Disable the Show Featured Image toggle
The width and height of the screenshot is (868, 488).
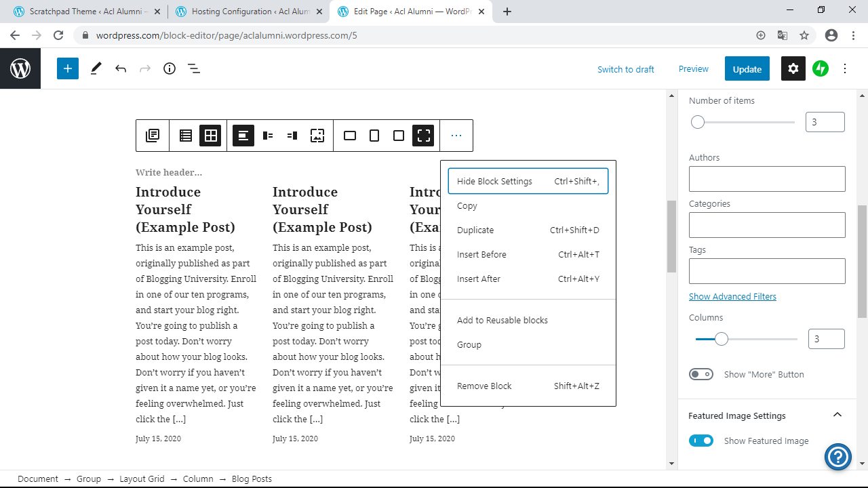(x=701, y=441)
